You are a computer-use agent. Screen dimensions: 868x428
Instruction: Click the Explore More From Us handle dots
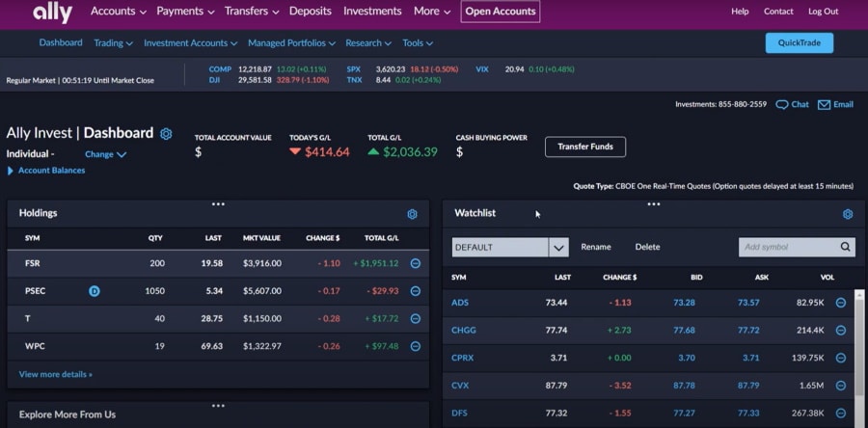(218, 406)
